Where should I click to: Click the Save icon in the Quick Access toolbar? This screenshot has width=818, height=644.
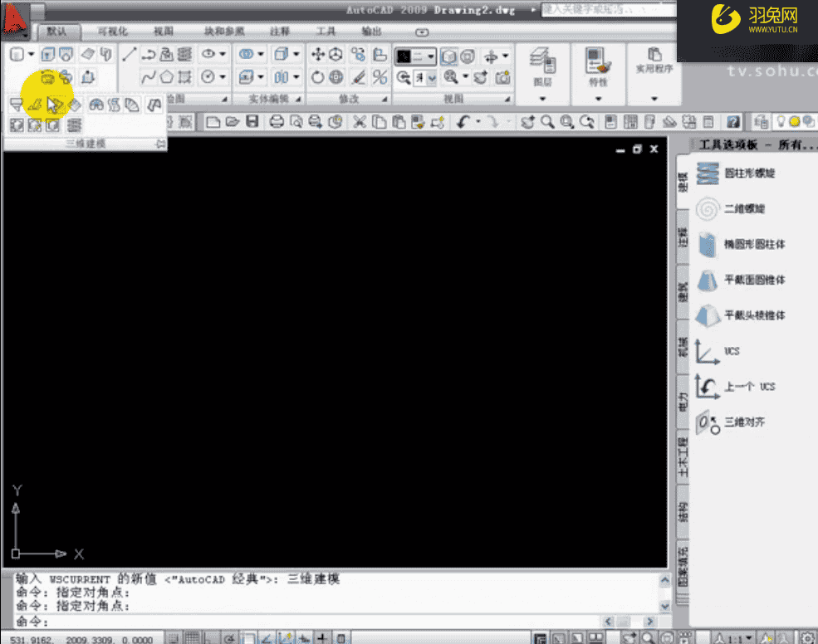coord(252,121)
